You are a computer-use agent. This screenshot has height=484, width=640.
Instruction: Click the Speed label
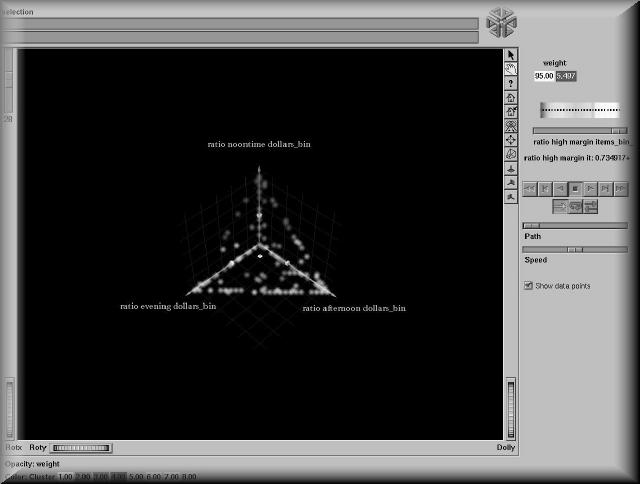tap(536, 260)
